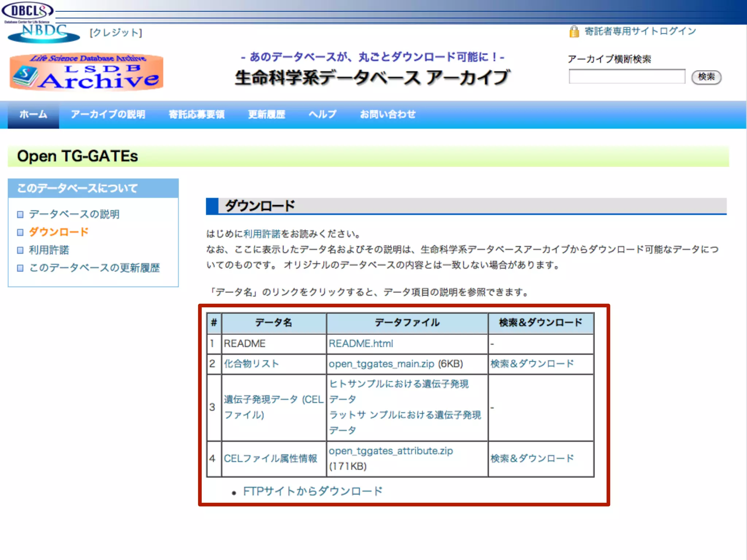Open sidebar 利用許諾 link

pyautogui.click(x=49, y=250)
